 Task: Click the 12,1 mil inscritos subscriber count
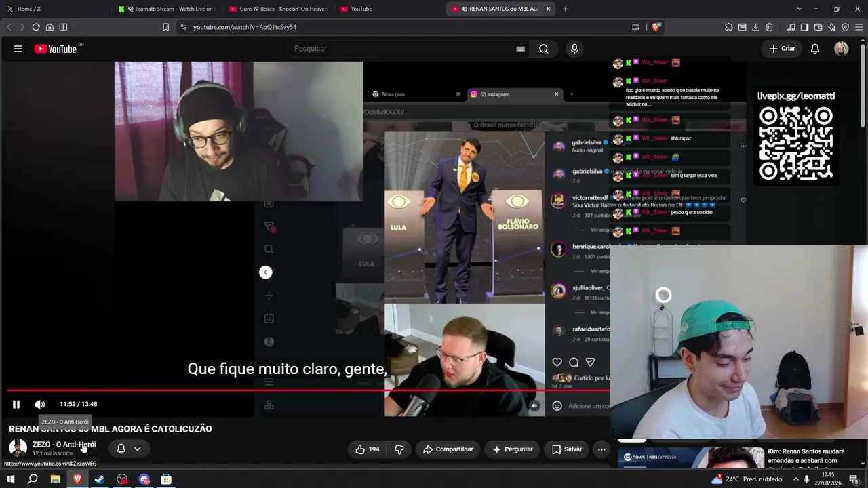[53, 453]
